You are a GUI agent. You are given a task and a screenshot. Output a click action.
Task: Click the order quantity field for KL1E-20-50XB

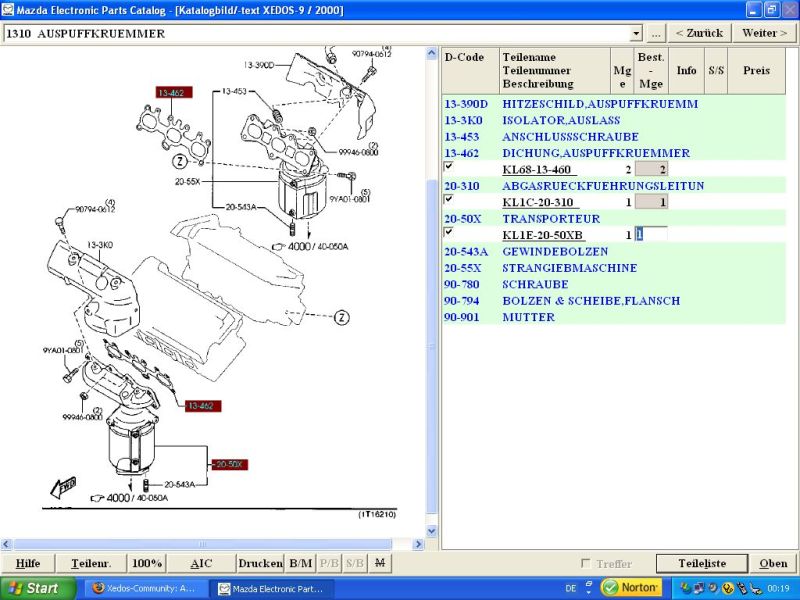[650, 234]
